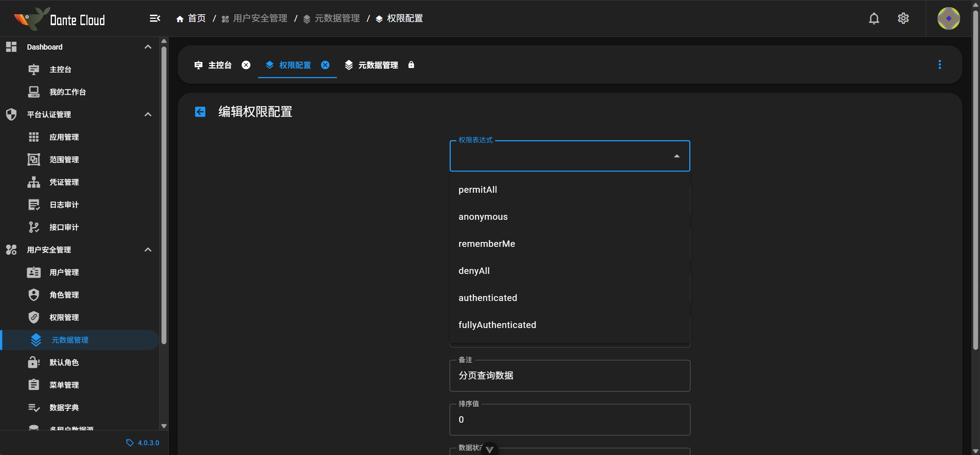The height and width of the screenshot is (455, 980).
Task: Click the notification bell icon
Action: pyautogui.click(x=874, y=18)
